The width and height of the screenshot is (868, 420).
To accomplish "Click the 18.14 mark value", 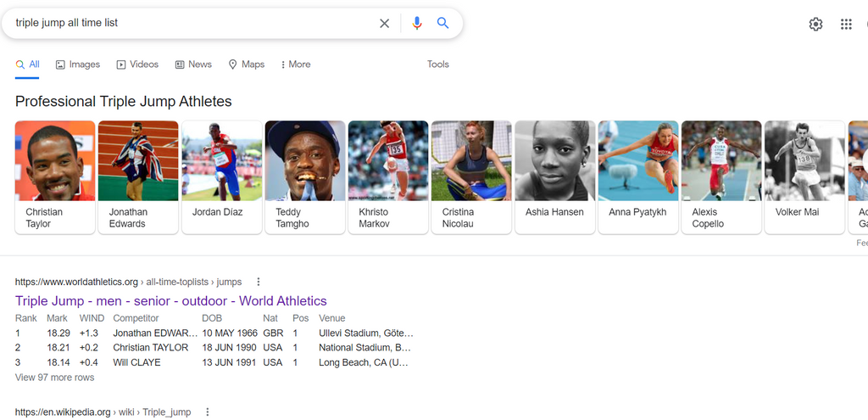I will [58, 362].
